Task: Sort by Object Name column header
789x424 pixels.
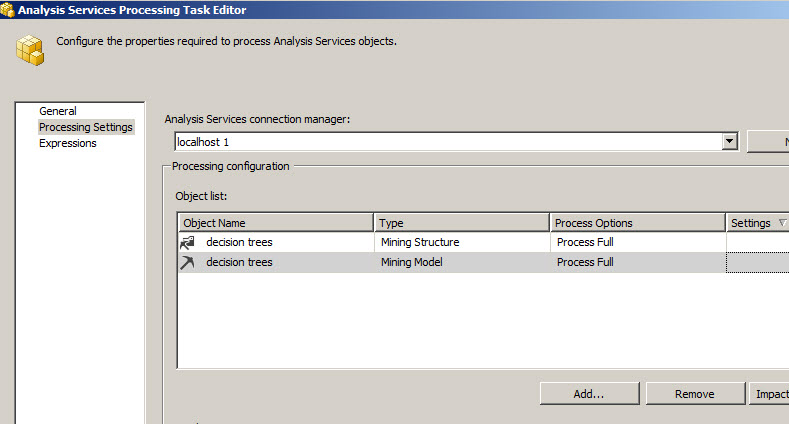Action: (x=275, y=223)
